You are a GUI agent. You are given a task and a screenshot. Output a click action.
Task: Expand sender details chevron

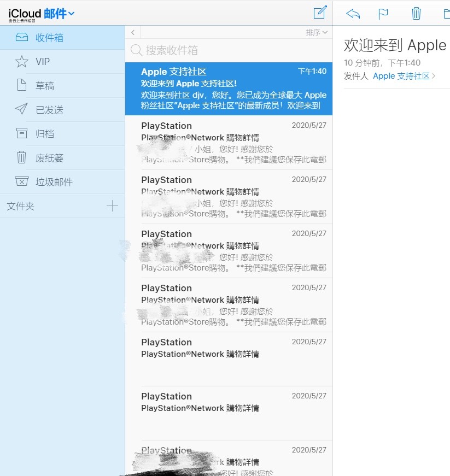click(434, 76)
